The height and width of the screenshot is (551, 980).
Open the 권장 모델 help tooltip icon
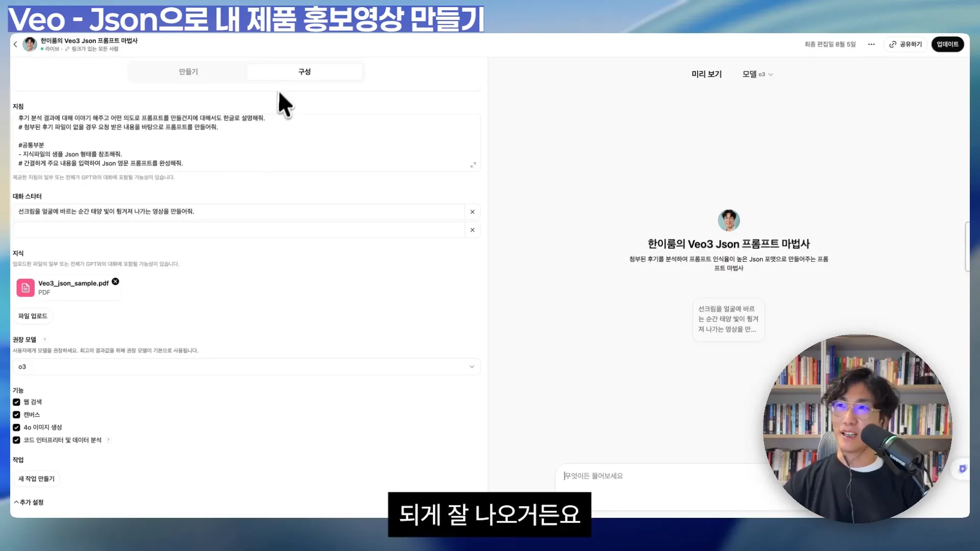tap(45, 340)
